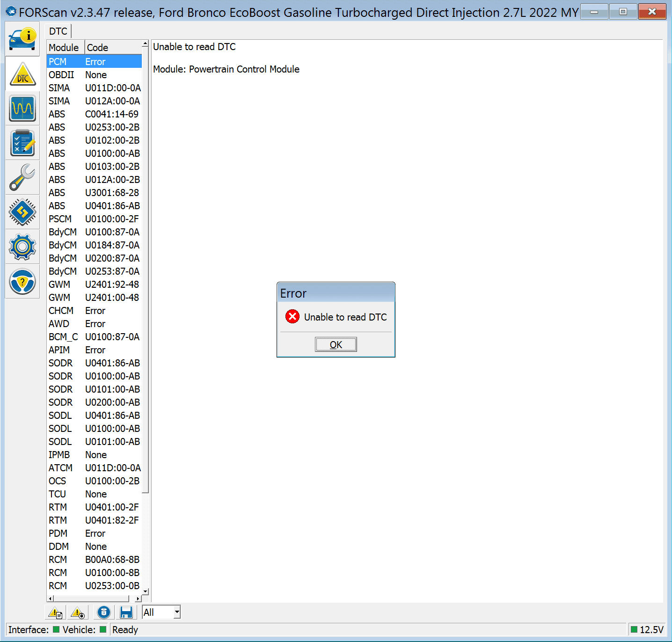Click the Ready status bar text
The image size is (672, 642).
click(x=125, y=630)
